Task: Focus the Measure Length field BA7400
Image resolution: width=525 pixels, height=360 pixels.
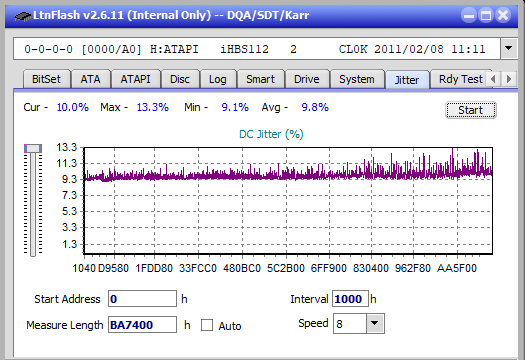Action: 142,325
